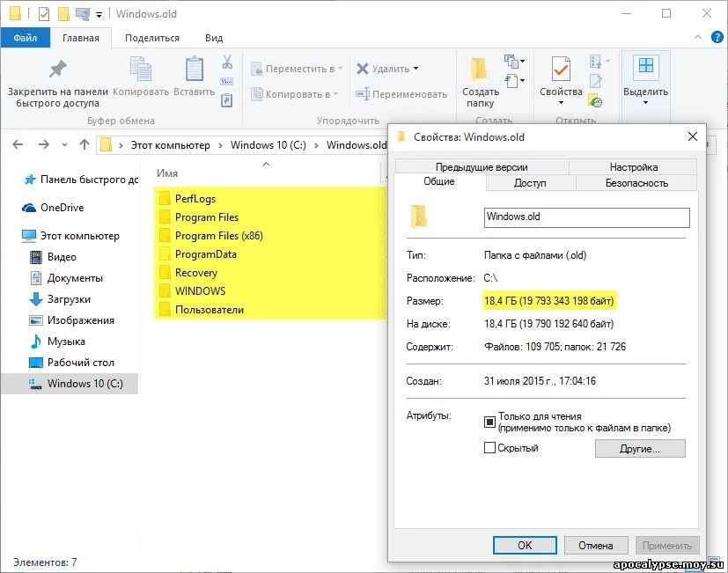Click the Create folder icon

click(x=479, y=70)
